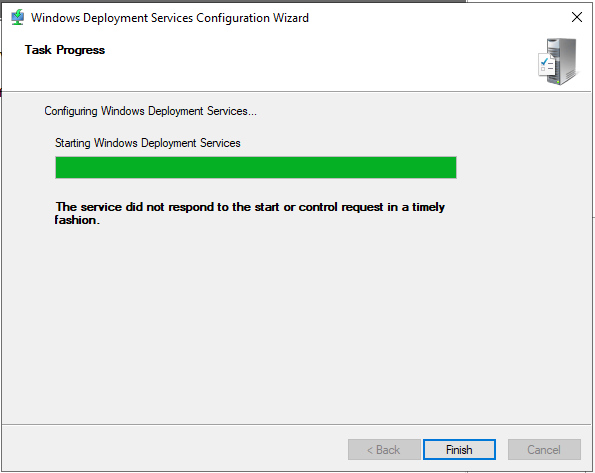Click the words 'timely' in the error message

428,207
